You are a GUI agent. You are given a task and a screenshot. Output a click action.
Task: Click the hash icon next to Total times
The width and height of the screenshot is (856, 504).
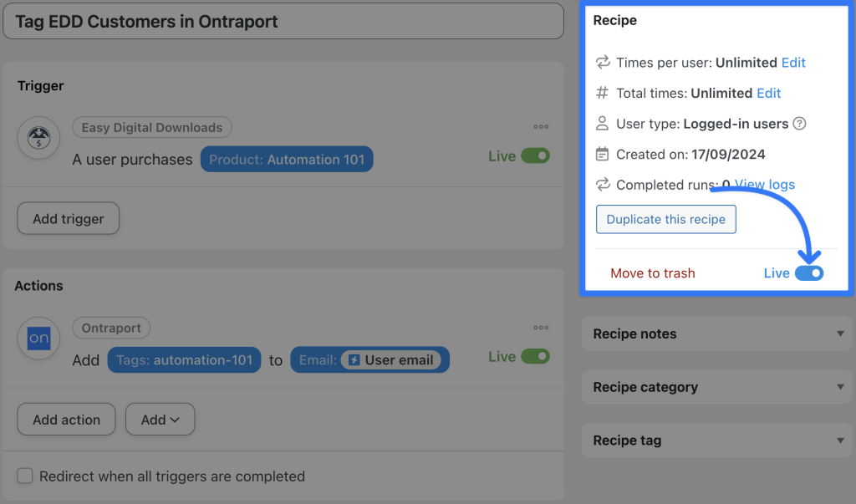[x=601, y=93]
